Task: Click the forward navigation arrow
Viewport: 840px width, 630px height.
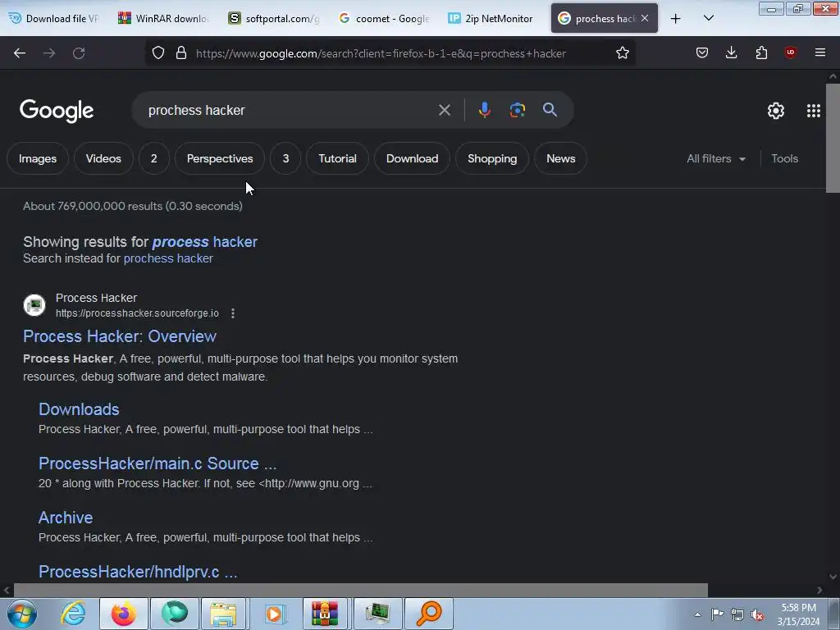Action: point(49,53)
